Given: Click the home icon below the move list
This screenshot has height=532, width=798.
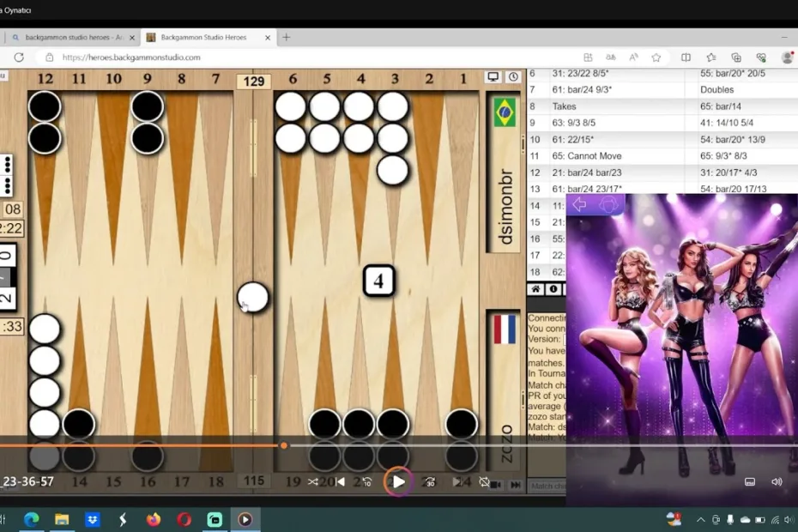Looking at the screenshot, I should [536, 290].
